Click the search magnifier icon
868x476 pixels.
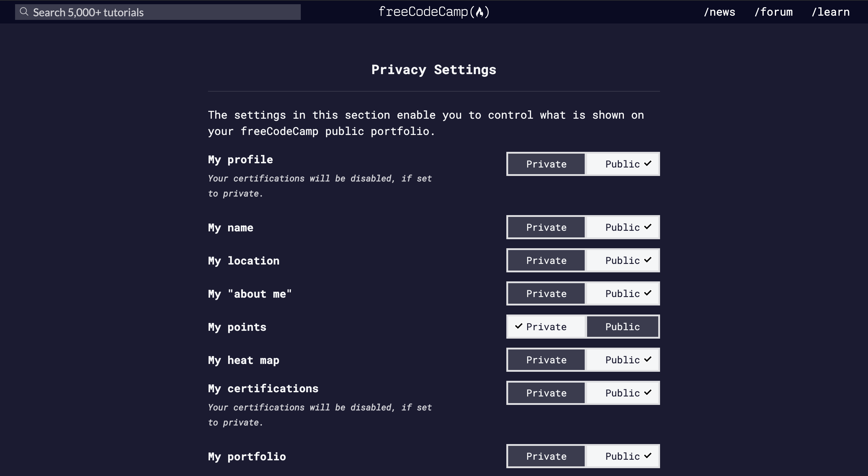pyautogui.click(x=24, y=12)
